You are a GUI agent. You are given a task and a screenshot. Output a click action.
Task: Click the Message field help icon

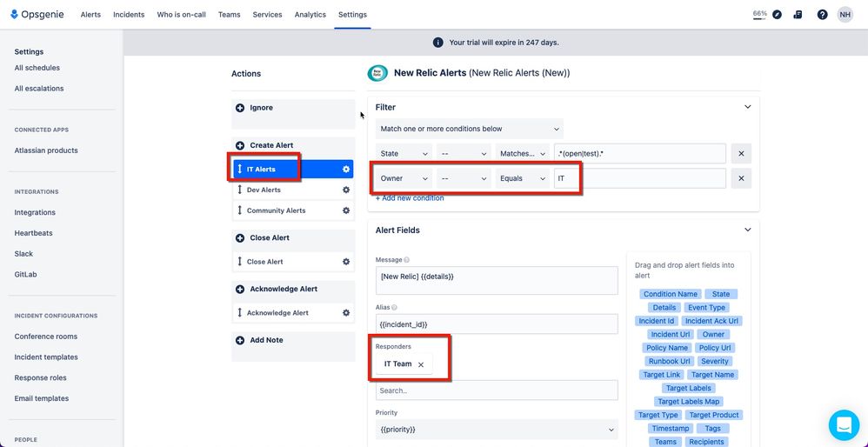coord(407,260)
